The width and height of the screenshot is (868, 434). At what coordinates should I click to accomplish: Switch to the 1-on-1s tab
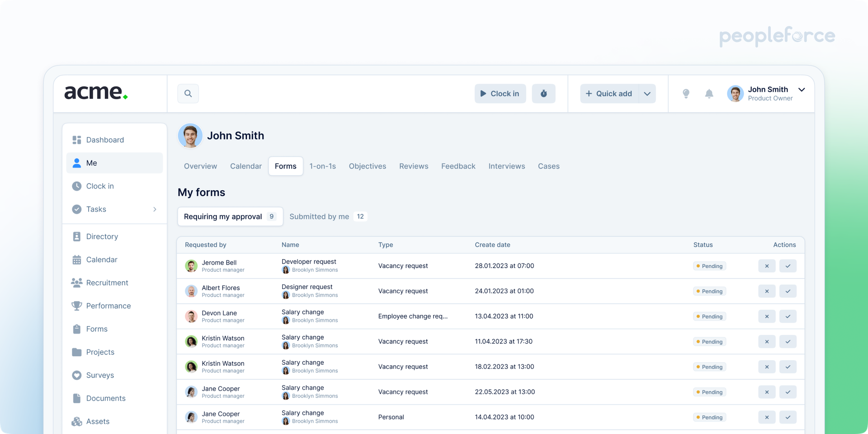point(323,166)
